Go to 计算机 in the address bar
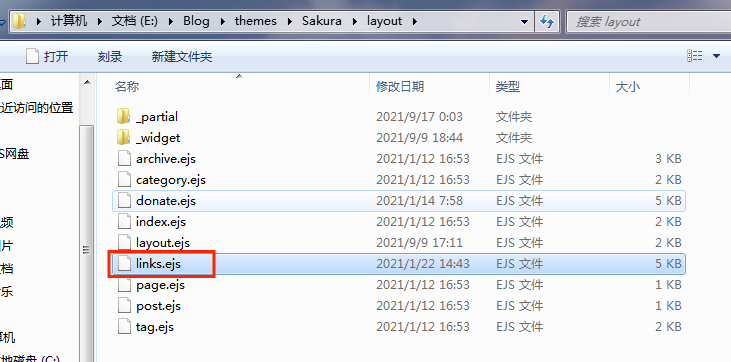 tap(69, 21)
